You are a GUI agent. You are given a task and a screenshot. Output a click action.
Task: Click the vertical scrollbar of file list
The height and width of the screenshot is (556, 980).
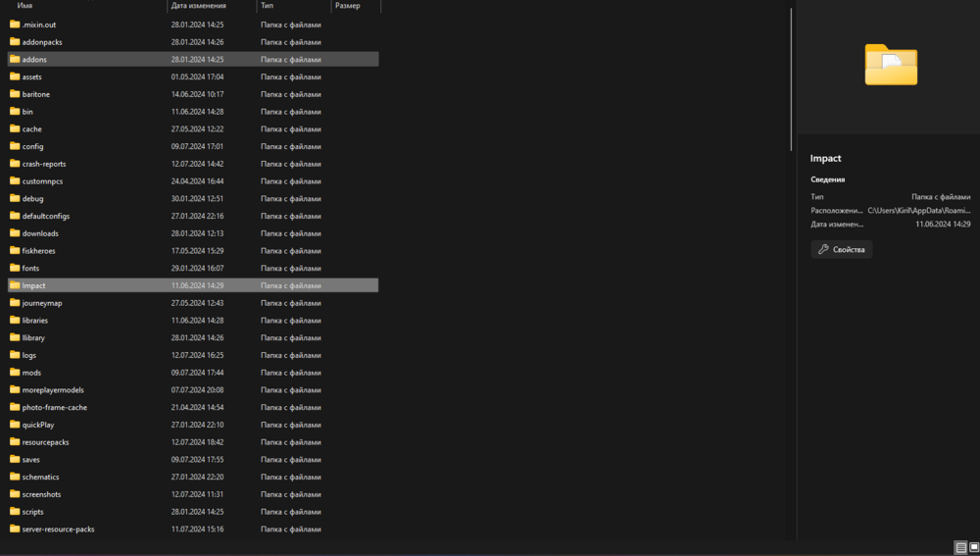point(791,78)
